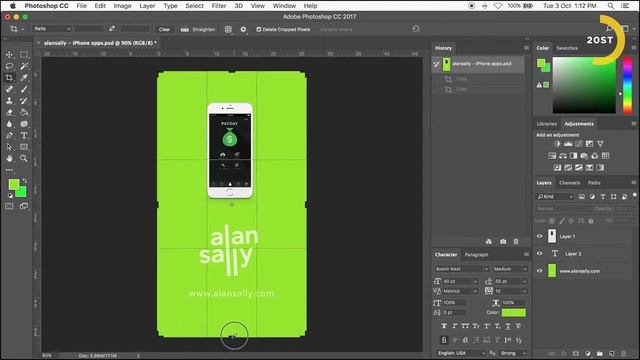Screen dimensions: 640x360
Task: Toggle Underline in Character panel
Action: (508, 326)
